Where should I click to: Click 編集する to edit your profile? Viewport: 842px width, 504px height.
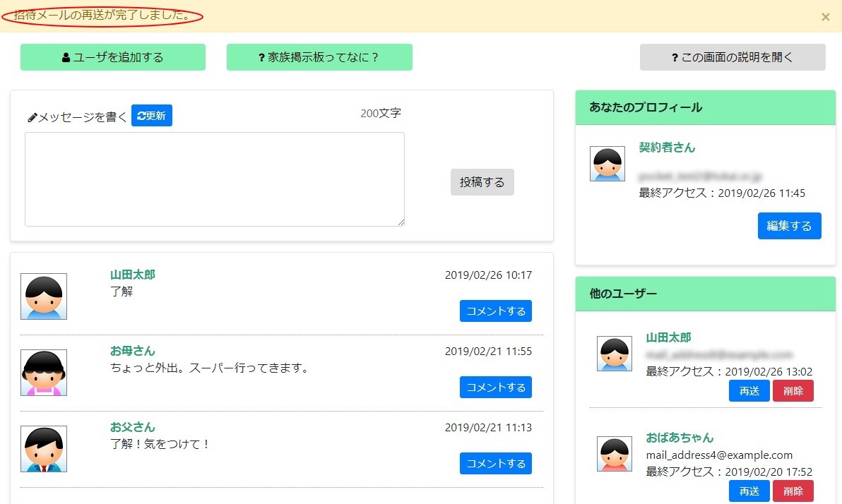click(789, 226)
